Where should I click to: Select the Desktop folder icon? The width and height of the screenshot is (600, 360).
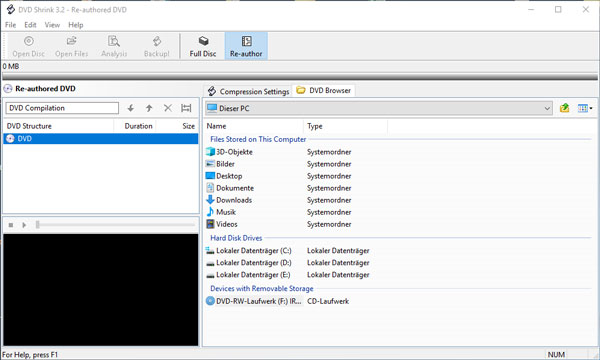click(x=210, y=176)
